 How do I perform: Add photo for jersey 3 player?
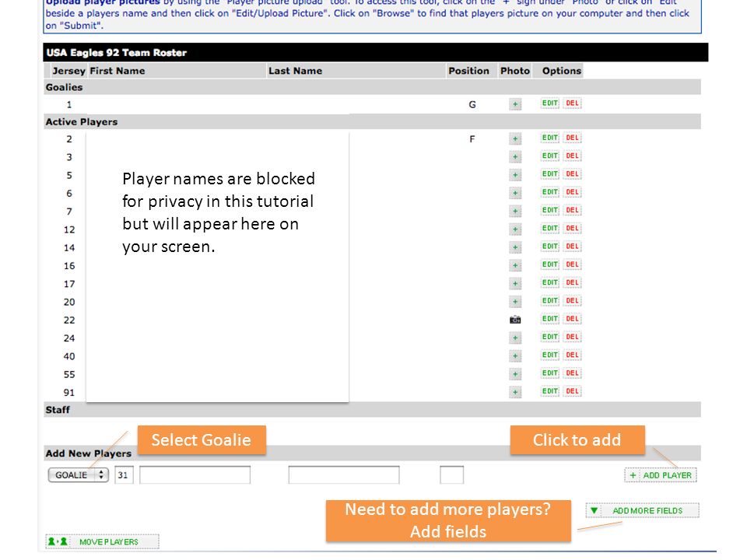coord(515,157)
